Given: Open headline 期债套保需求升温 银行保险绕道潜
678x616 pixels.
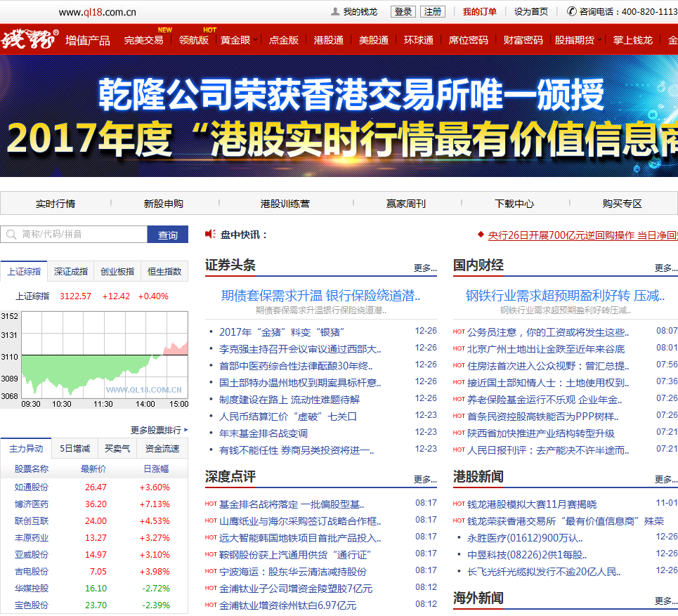Looking at the screenshot, I should pyautogui.click(x=321, y=296).
